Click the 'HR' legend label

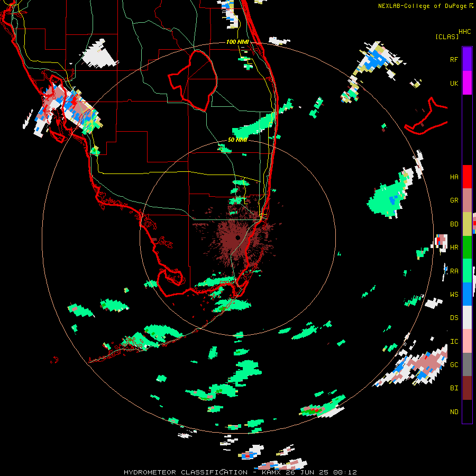[454, 248]
